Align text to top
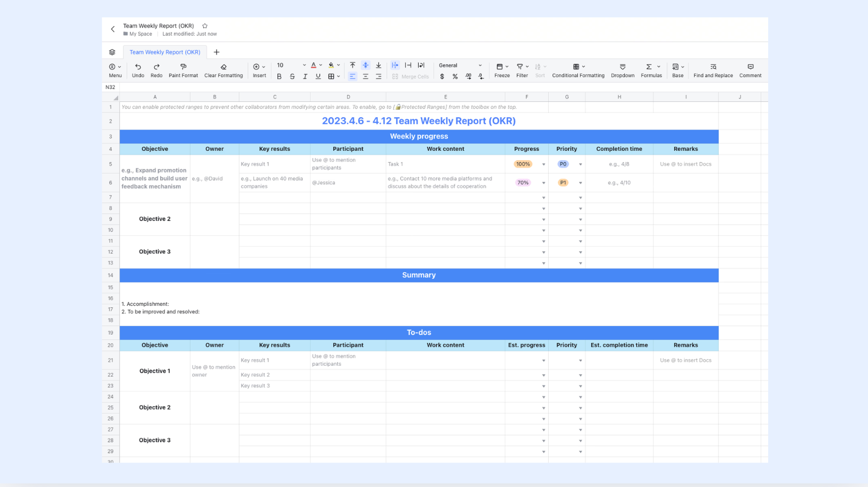 [353, 65]
